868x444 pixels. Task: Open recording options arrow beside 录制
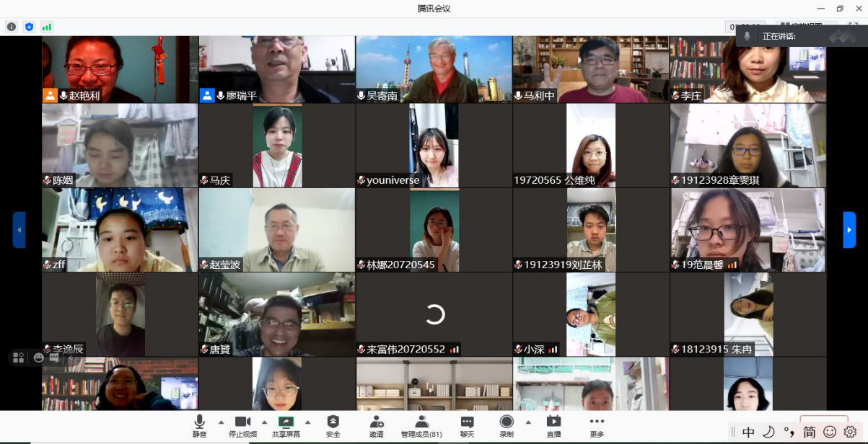pos(528,422)
